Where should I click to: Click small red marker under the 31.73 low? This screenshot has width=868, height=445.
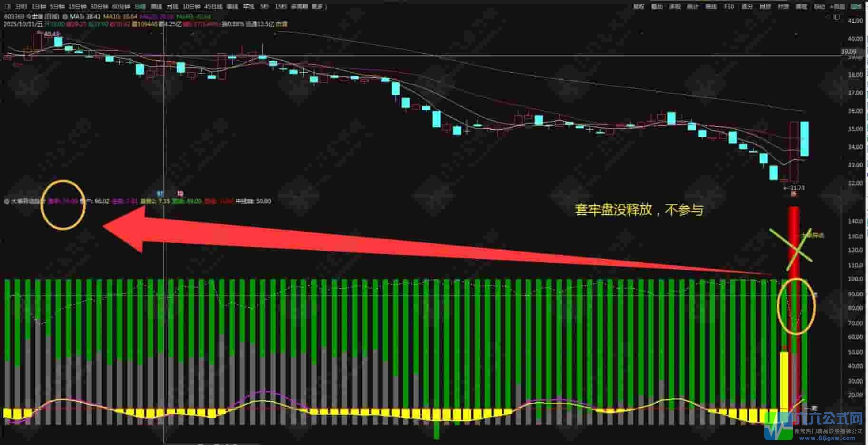793,194
